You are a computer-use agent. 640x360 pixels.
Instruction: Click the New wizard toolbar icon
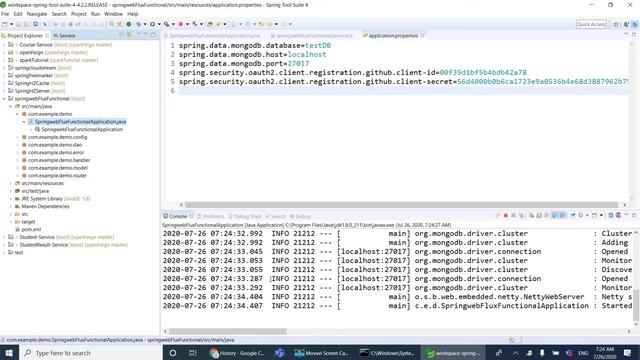(x=4, y=24)
